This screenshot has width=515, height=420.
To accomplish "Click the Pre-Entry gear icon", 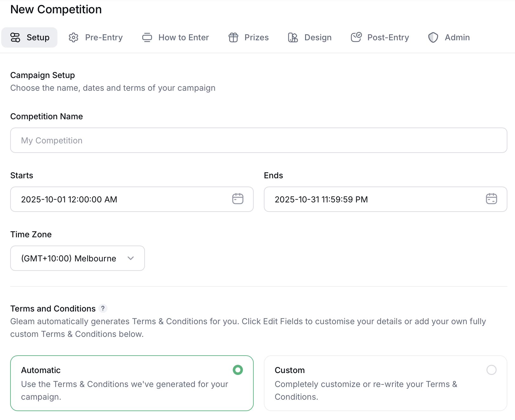I will pos(73,37).
